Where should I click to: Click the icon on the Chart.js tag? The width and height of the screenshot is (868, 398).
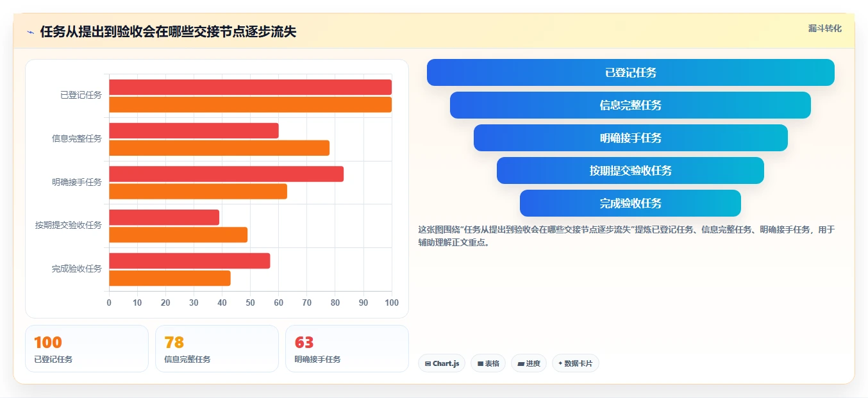coord(428,363)
